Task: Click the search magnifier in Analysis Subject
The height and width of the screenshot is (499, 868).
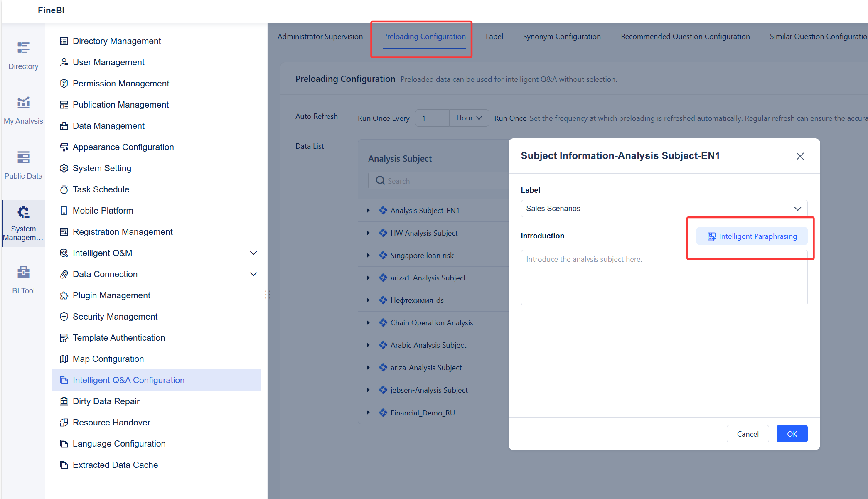Action: (x=380, y=180)
